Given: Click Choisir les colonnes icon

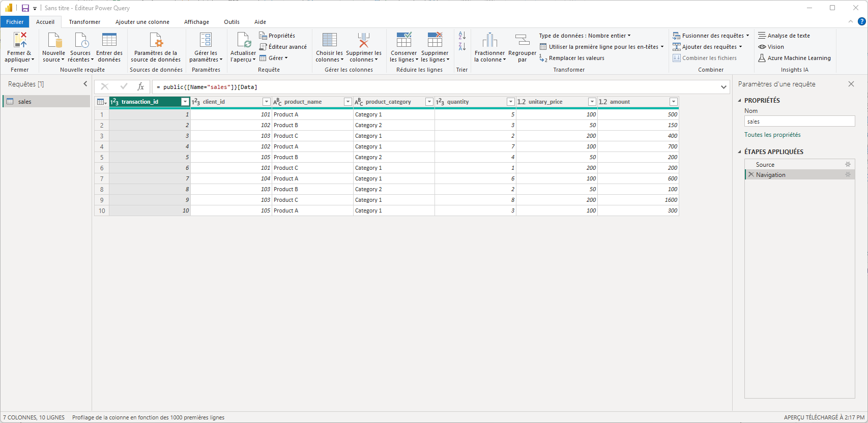Looking at the screenshot, I should [x=330, y=40].
